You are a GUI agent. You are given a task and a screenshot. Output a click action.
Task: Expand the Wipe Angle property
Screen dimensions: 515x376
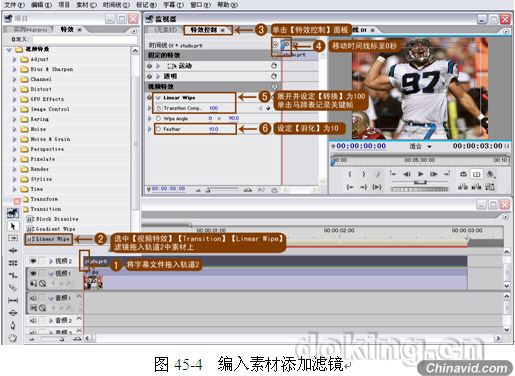coord(149,118)
